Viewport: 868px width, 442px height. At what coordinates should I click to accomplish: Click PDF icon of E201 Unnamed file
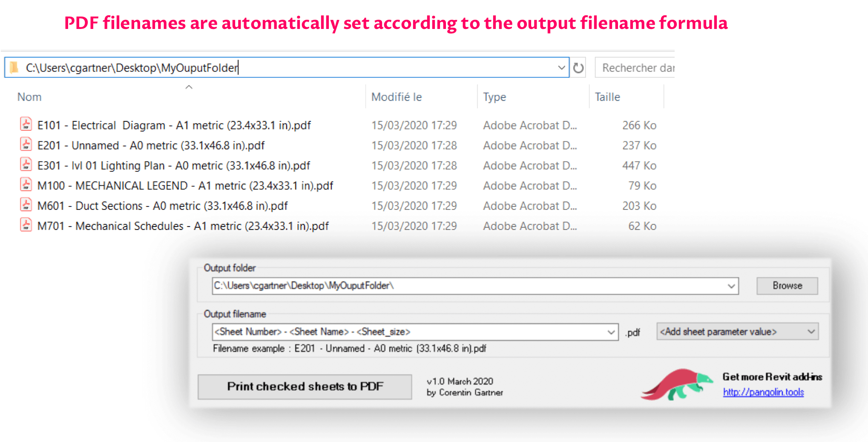[26, 145]
